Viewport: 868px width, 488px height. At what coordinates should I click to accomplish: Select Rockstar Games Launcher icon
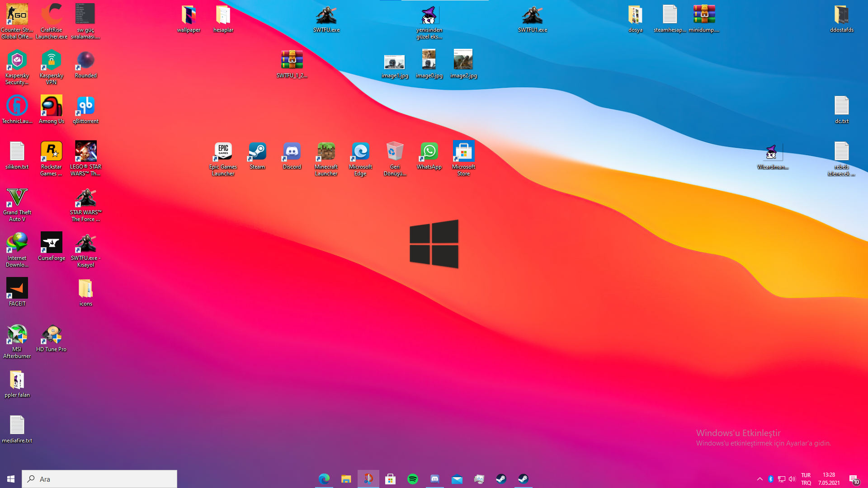tap(52, 158)
